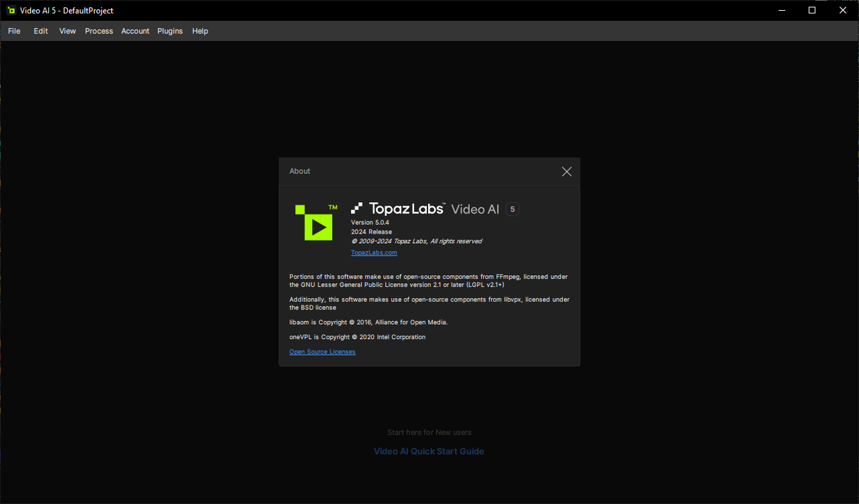Close the About dialog

566,172
